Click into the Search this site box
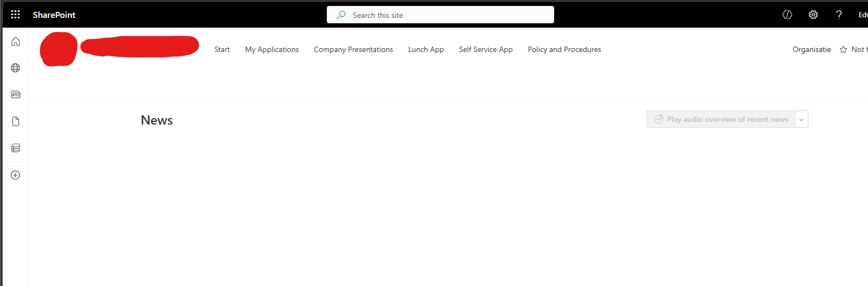The height and width of the screenshot is (286, 868). pos(440,15)
